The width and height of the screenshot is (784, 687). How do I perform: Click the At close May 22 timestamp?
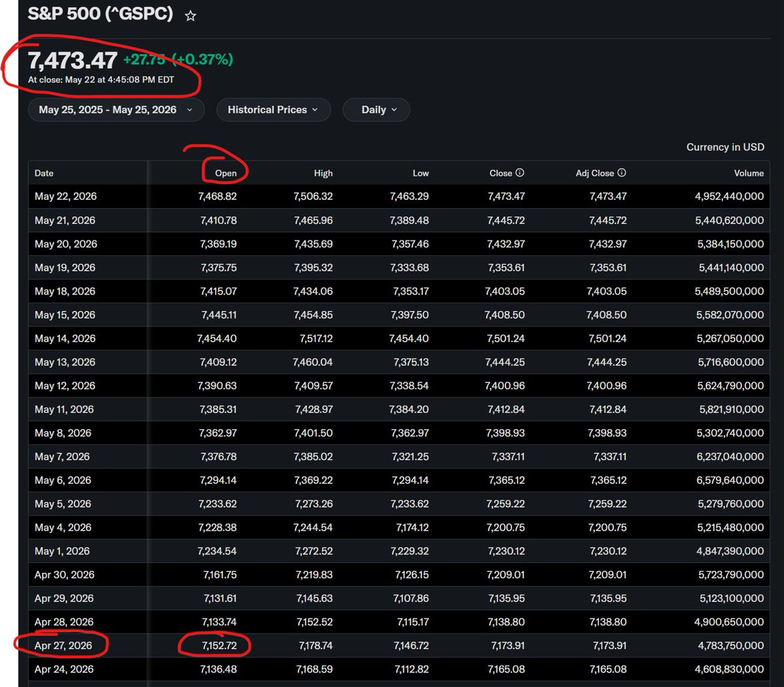(101, 80)
